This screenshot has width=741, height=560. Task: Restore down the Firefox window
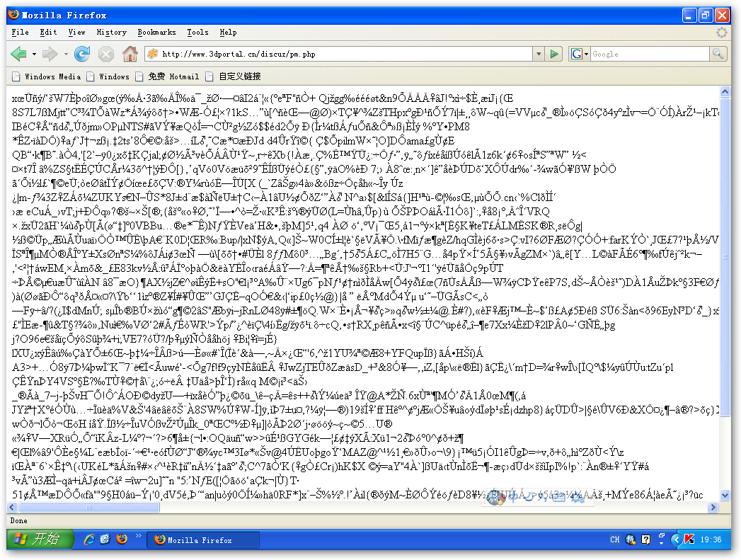(706, 16)
